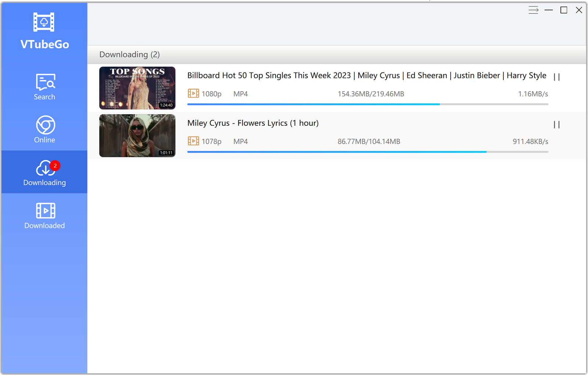The height and width of the screenshot is (375, 588).
Task: Open the hamburger menu in title bar
Action: (533, 10)
